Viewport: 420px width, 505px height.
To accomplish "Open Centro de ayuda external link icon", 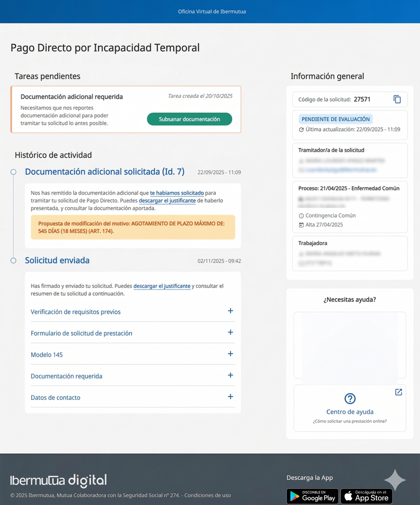I will (398, 392).
